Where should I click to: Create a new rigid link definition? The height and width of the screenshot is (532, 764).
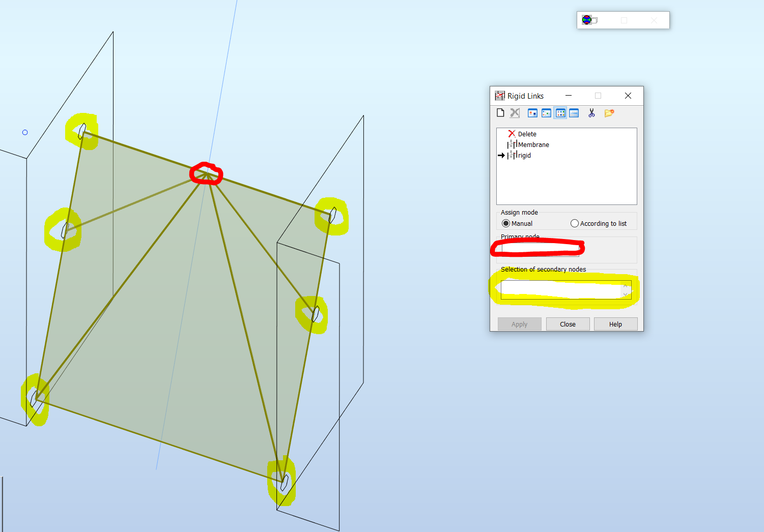[500, 112]
